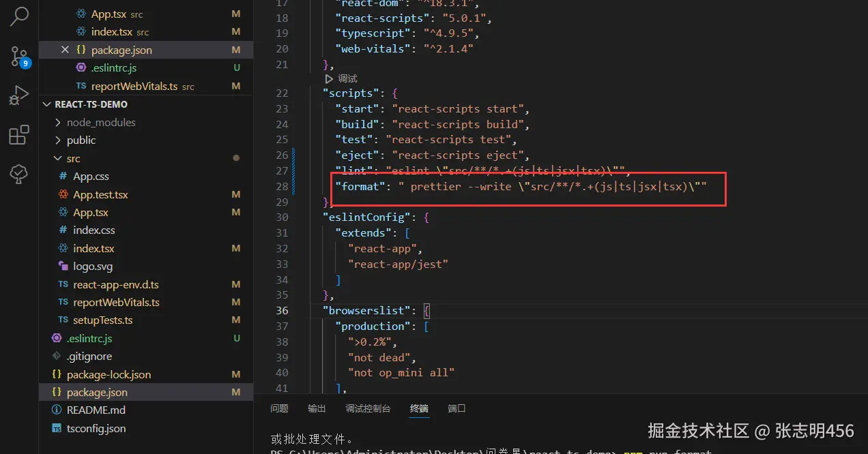The width and height of the screenshot is (868, 454).
Task: Click the "react-app/jest" string
Action: [398, 264]
